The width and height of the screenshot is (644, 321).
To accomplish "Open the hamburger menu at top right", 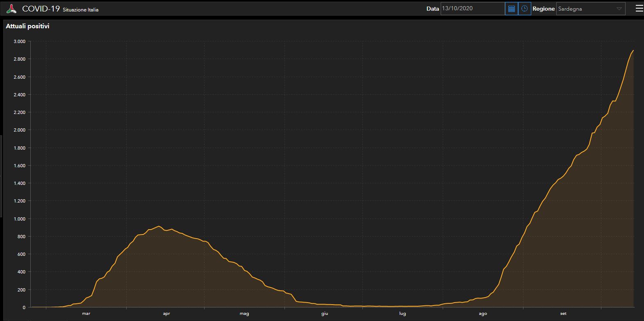I will (x=639, y=9).
